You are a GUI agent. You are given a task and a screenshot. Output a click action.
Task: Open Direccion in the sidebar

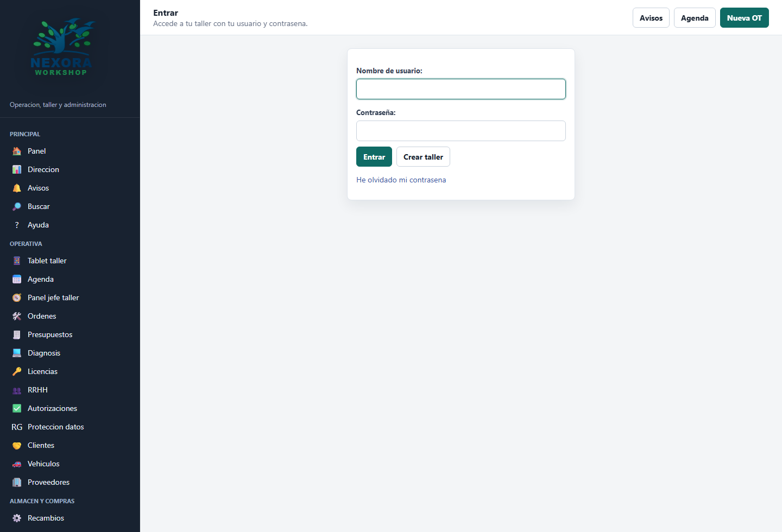coord(70,169)
